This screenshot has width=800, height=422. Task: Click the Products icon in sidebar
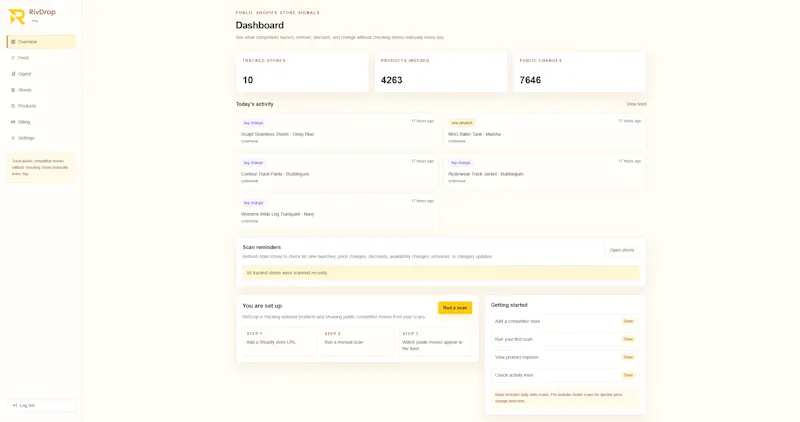(x=13, y=106)
